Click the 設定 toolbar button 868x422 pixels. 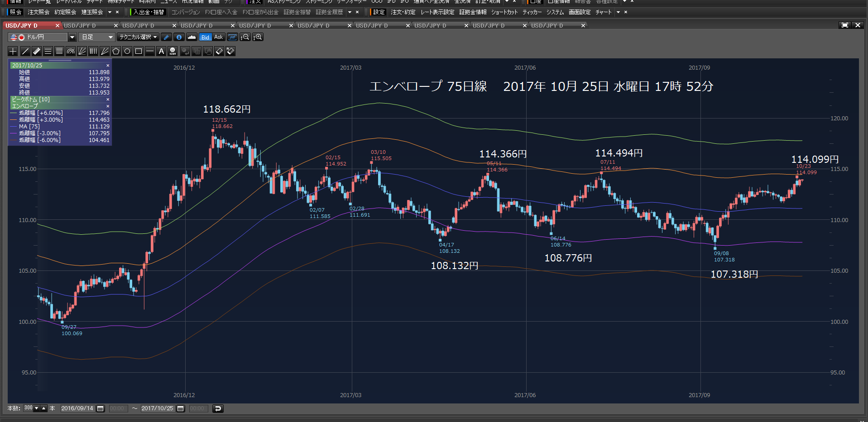pyautogui.click(x=379, y=12)
